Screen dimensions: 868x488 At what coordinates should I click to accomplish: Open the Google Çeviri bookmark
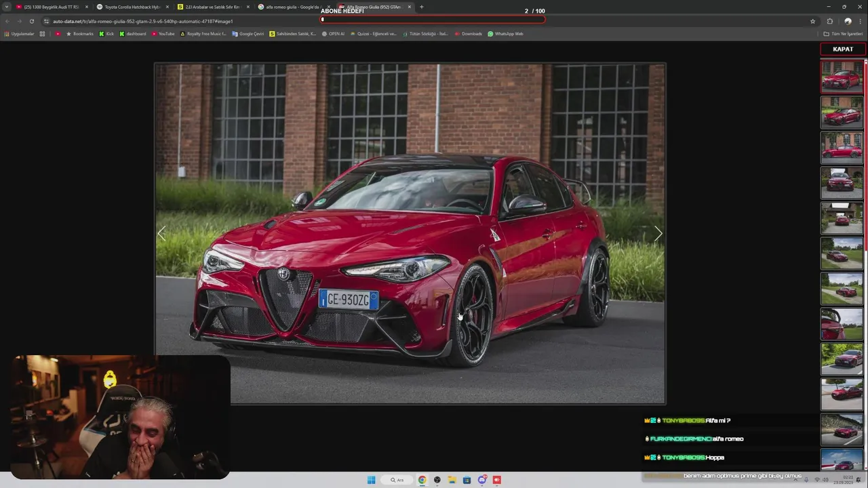(x=248, y=34)
